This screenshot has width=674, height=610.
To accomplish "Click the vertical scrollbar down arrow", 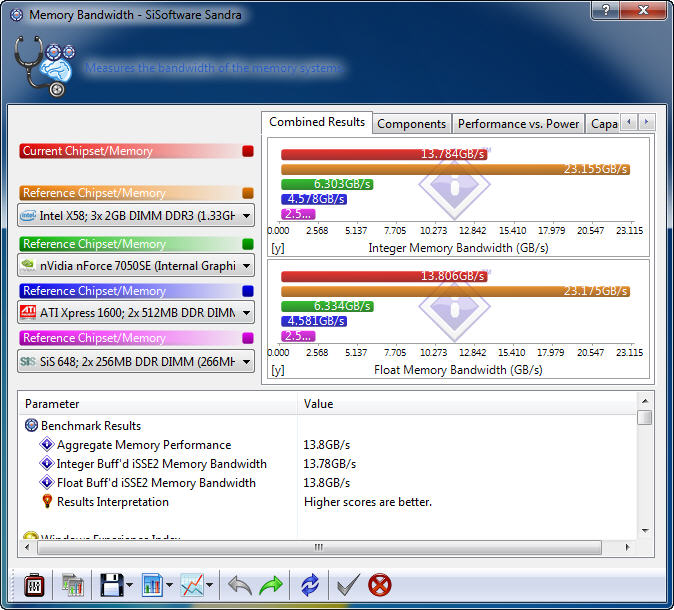I will tap(645, 531).
